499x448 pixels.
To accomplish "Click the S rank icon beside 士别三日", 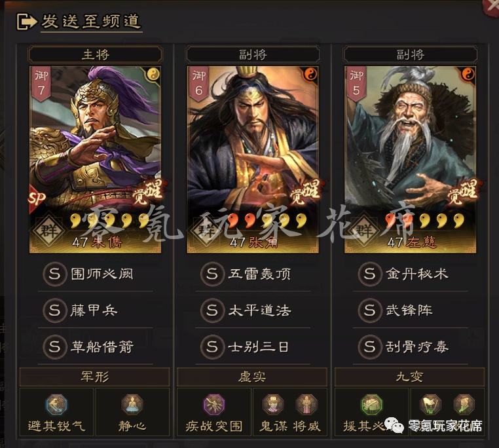I will (212, 346).
